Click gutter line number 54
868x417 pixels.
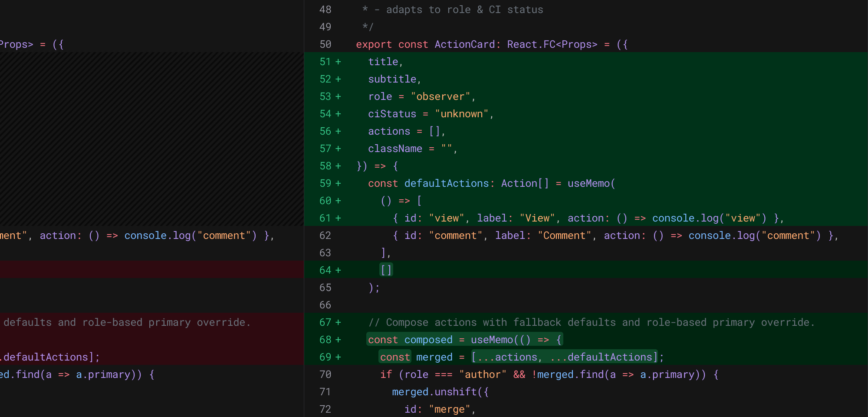(325, 114)
